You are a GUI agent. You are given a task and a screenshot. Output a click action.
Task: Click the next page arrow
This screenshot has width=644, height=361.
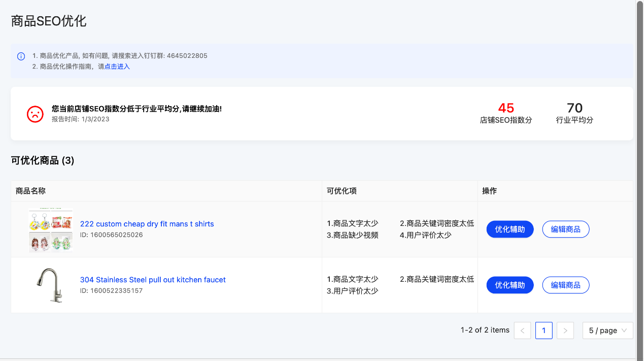(565, 330)
